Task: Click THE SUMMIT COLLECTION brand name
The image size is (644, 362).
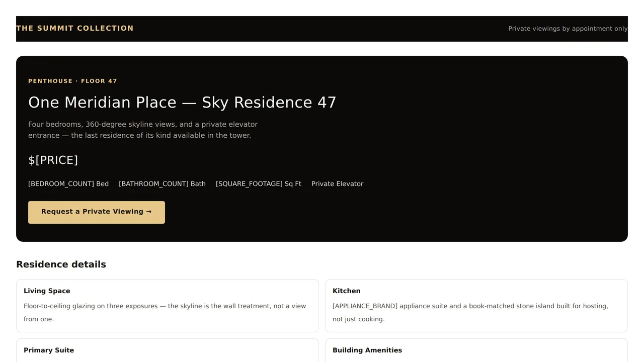Action: (x=75, y=28)
